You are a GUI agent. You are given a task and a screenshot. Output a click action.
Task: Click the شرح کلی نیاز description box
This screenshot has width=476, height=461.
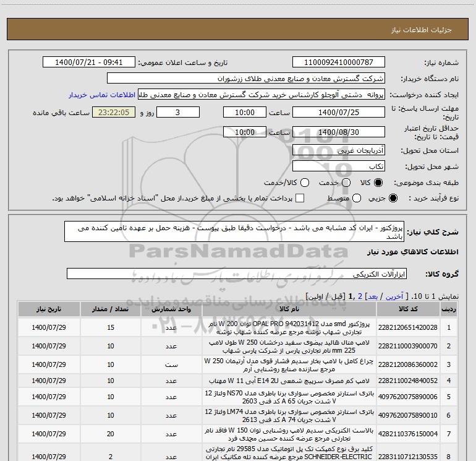[x=234, y=232]
